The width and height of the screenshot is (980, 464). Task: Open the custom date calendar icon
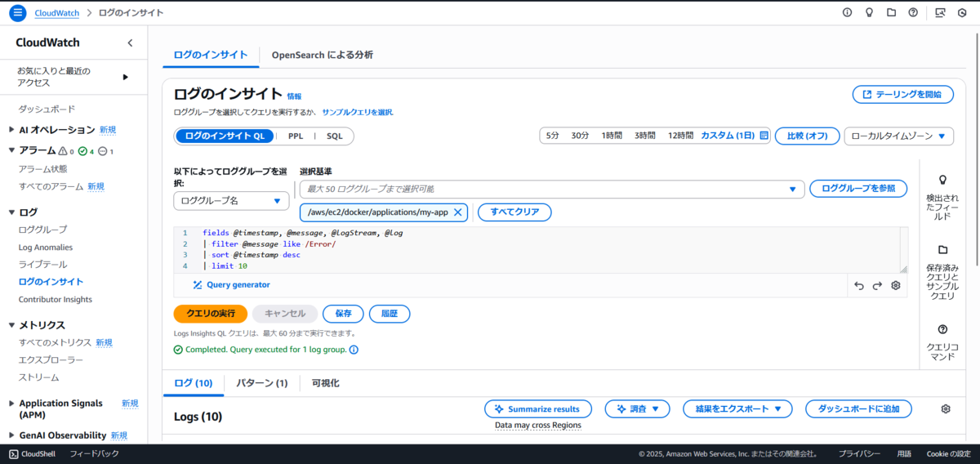tap(764, 136)
